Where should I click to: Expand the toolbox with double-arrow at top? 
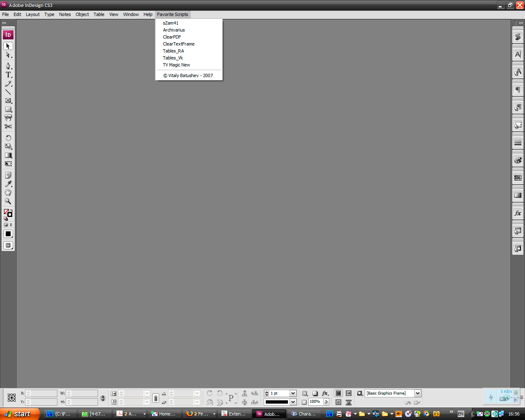[x=5, y=23]
